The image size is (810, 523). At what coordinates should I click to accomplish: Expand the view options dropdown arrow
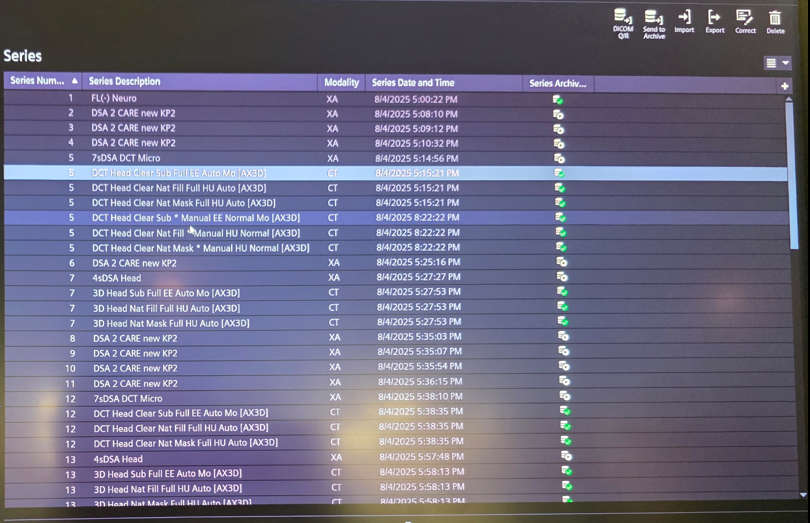tap(786, 63)
